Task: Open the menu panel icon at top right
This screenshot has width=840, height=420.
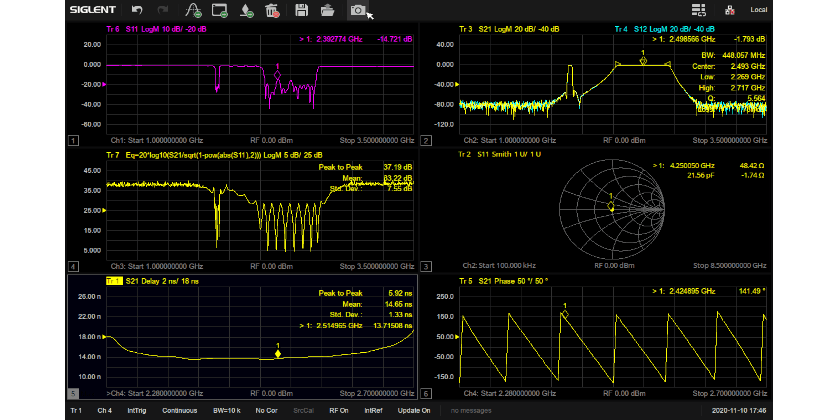Action: (699, 10)
